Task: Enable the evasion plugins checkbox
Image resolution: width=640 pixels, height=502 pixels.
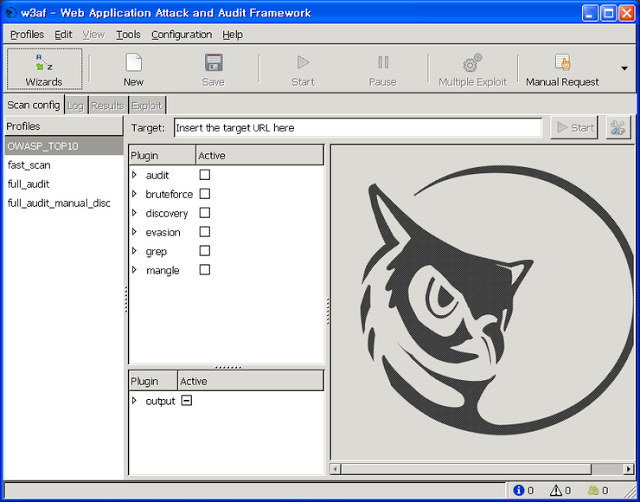Action: [204, 232]
